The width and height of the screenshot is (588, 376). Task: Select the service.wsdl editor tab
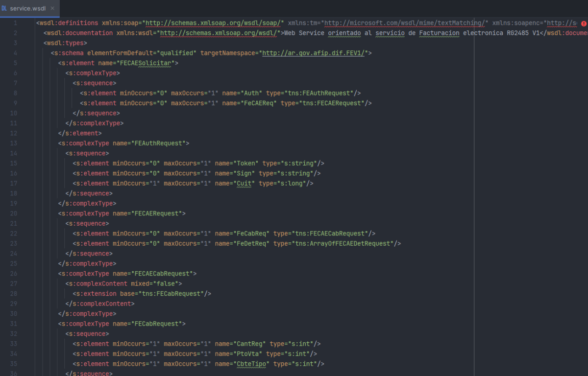28,8
